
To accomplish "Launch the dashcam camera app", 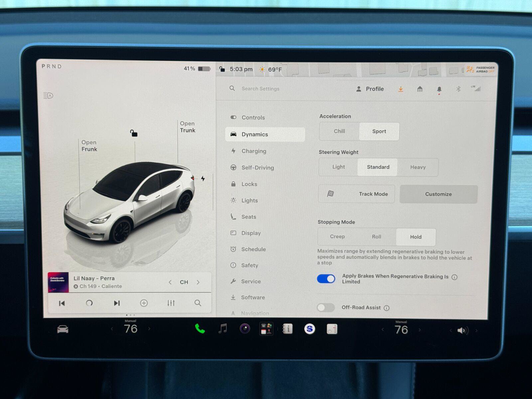I will tap(245, 329).
